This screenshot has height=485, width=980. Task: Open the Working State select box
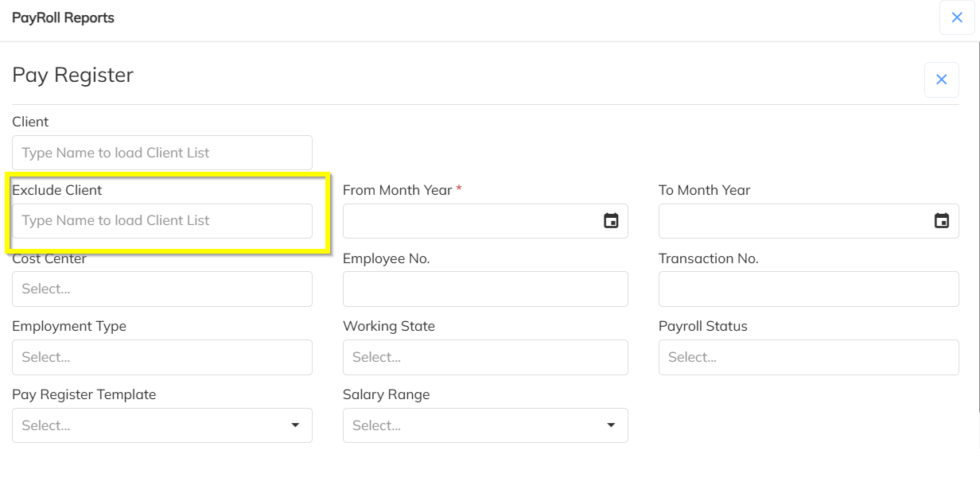(x=485, y=358)
